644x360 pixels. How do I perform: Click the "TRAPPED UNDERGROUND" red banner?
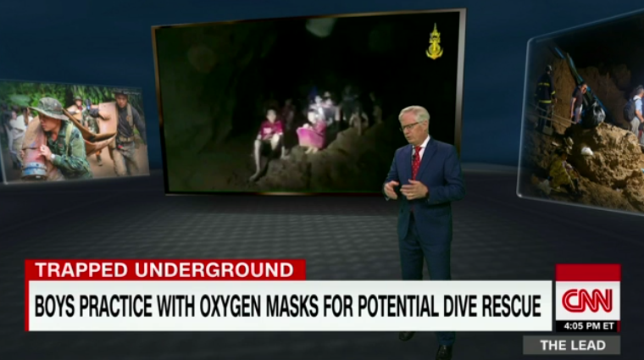click(x=165, y=270)
